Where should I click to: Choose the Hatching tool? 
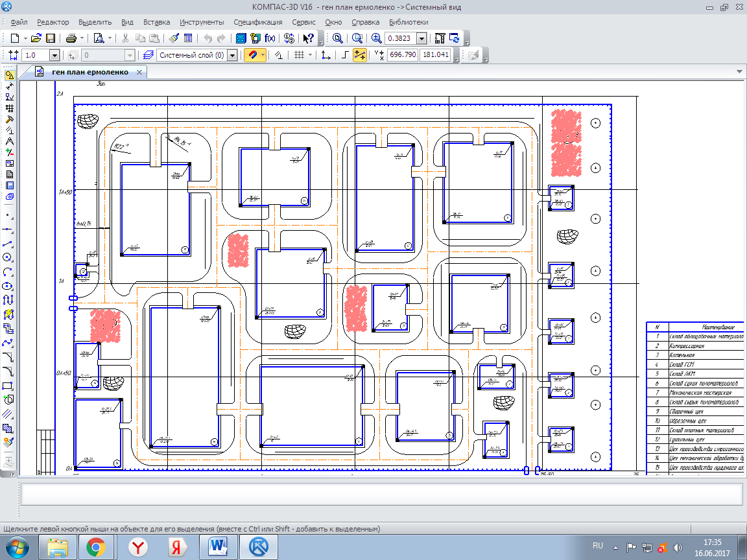click(7, 428)
